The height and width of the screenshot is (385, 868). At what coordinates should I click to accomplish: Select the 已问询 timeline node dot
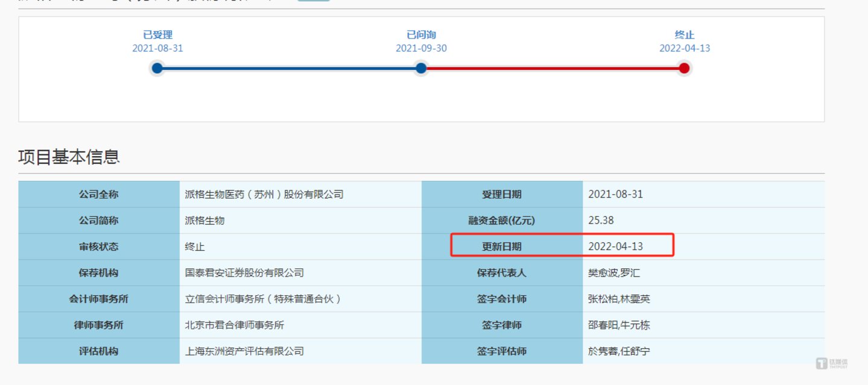click(x=421, y=68)
